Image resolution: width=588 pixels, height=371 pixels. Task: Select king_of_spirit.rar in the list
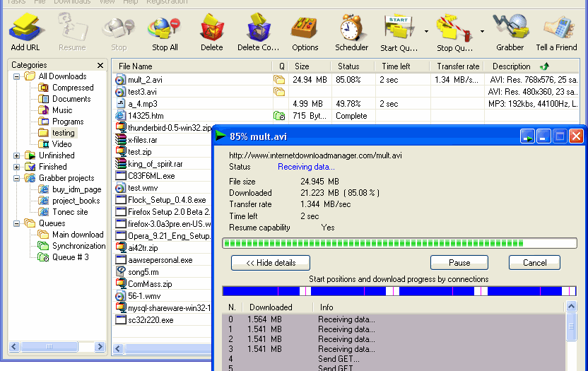click(x=155, y=164)
